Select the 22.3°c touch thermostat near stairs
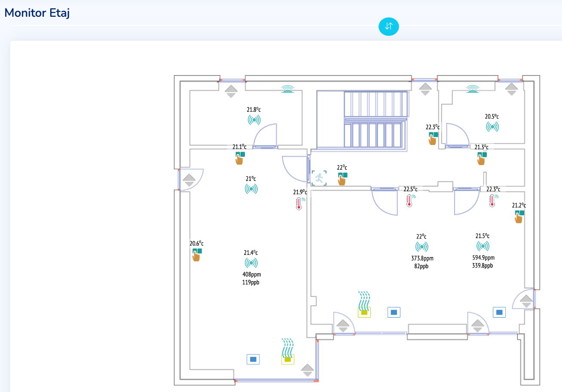Viewport: 562px width, 392px height. click(433, 138)
